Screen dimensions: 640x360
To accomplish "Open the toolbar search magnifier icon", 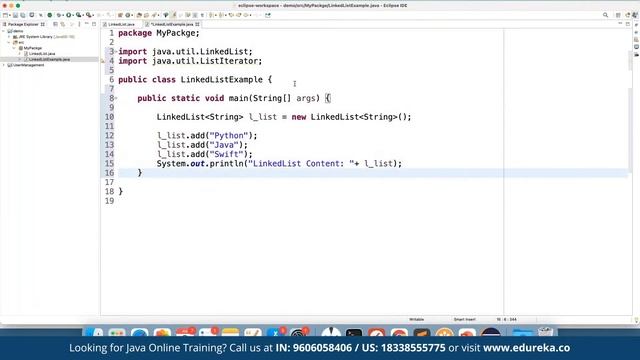I will (605, 15).
